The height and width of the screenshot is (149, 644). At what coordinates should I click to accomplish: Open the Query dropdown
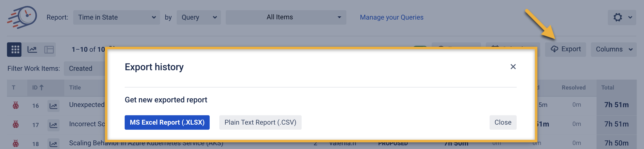click(x=199, y=17)
